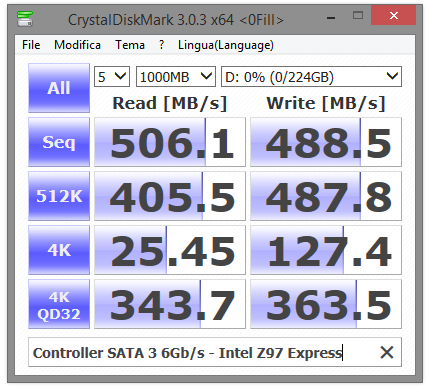428x387 pixels.
Task: Open the Tema menu
Action: point(130,45)
